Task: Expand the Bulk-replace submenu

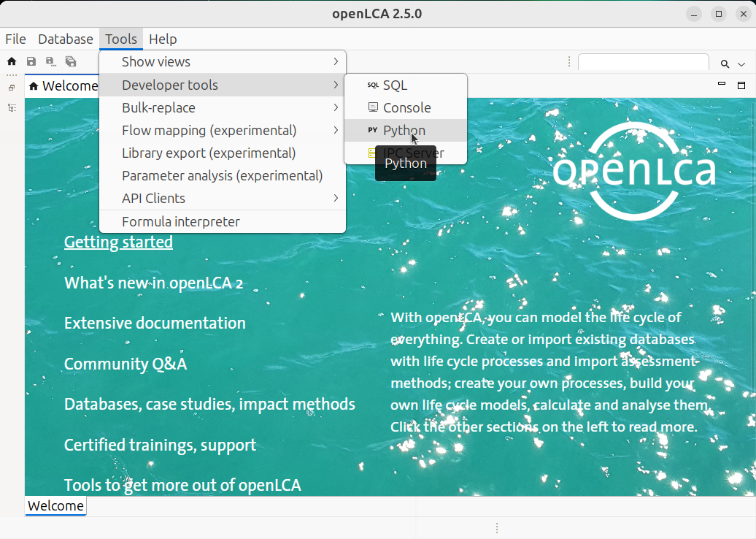Action: click(x=223, y=107)
